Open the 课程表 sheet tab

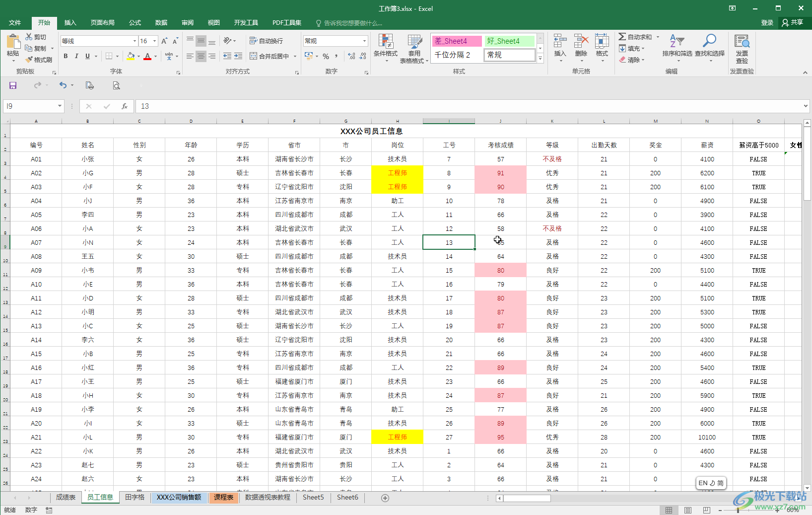224,498
